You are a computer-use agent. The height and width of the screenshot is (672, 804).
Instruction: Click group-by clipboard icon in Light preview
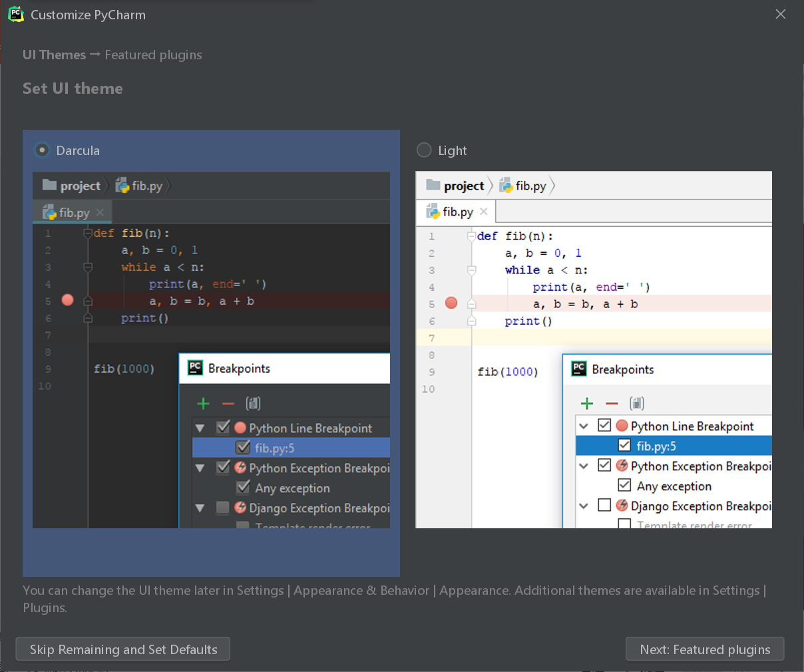click(637, 403)
